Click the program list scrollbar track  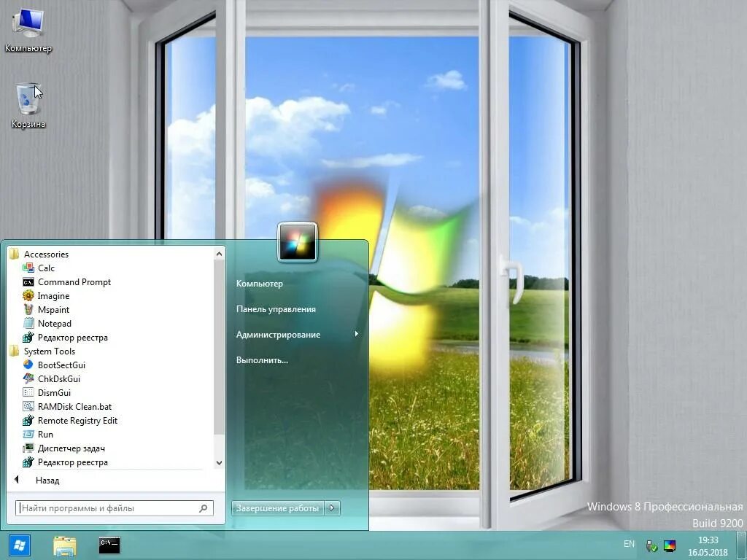[x=219, y=446]
